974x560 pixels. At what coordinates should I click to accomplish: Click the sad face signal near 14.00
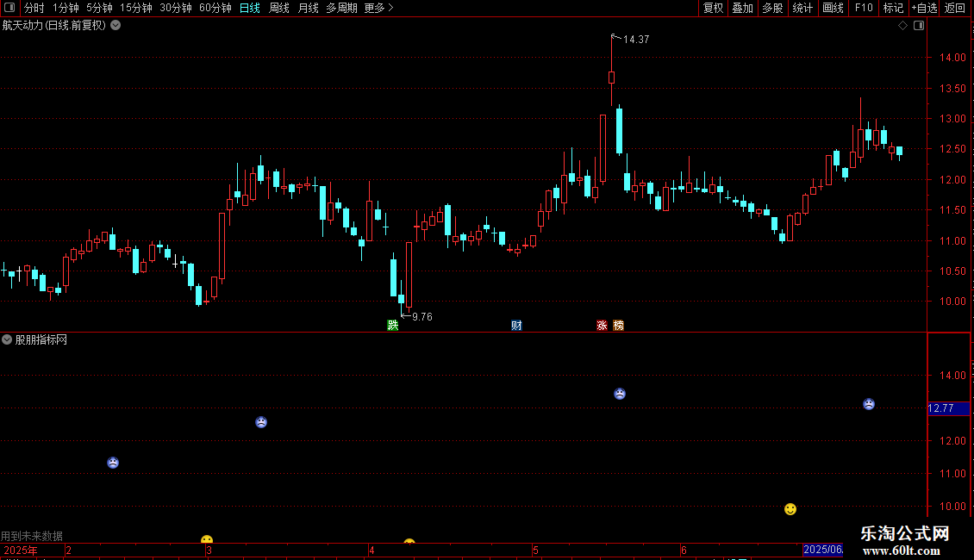coord(620,394)
